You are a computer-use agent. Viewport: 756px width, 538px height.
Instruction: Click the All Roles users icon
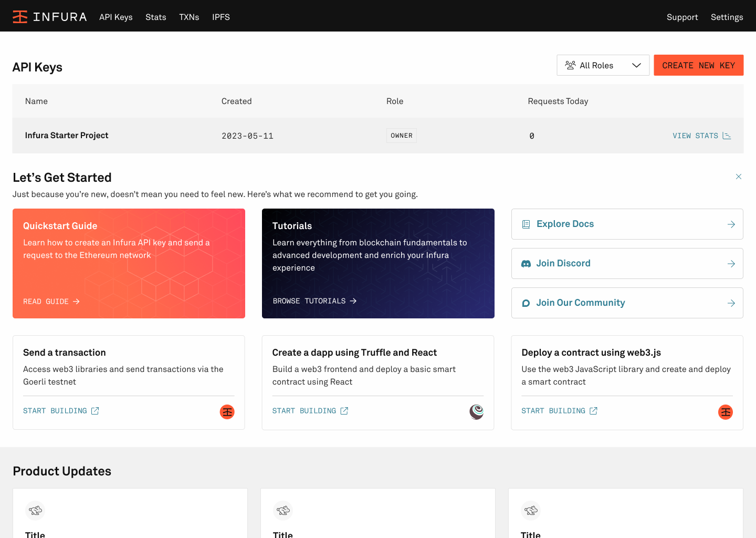(x=570, y=65)
